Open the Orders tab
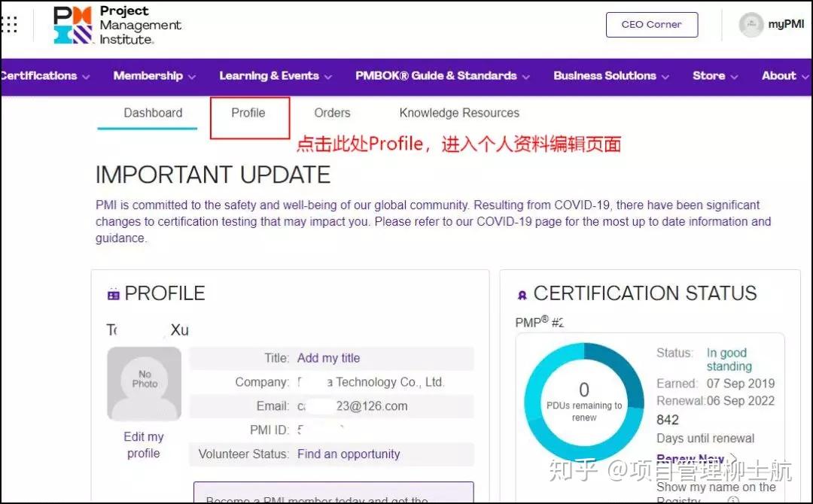 [332, 113]
